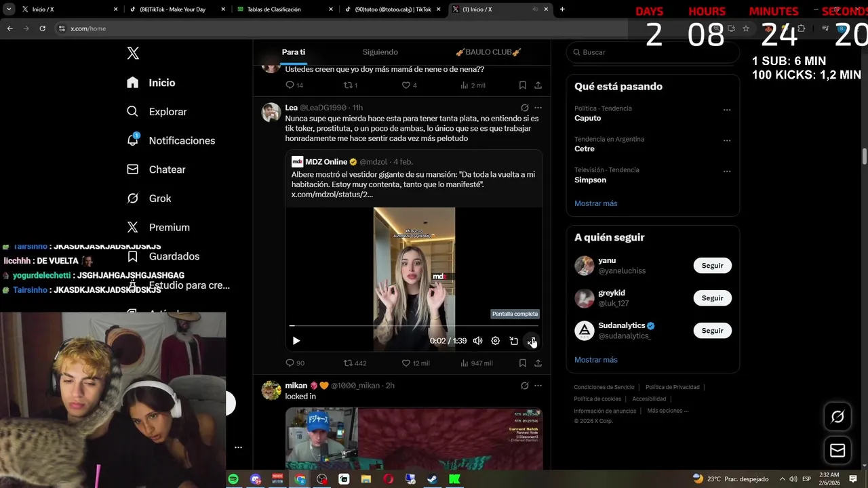View analytics showing 947 mil views
868x488 pixels.
(477, 363)
